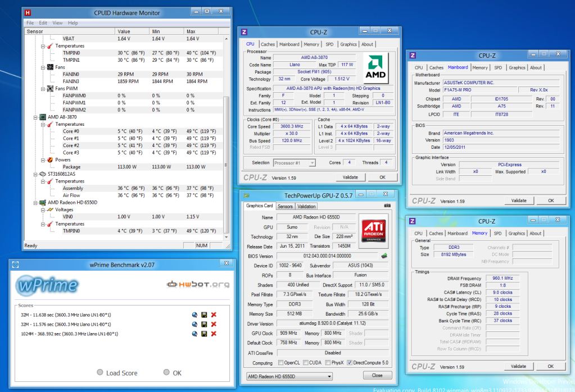Screen dimensions: 575x392
Task: Click the ATI Radeon logo in GPU-Z
Action: click(x=373, y=230)
